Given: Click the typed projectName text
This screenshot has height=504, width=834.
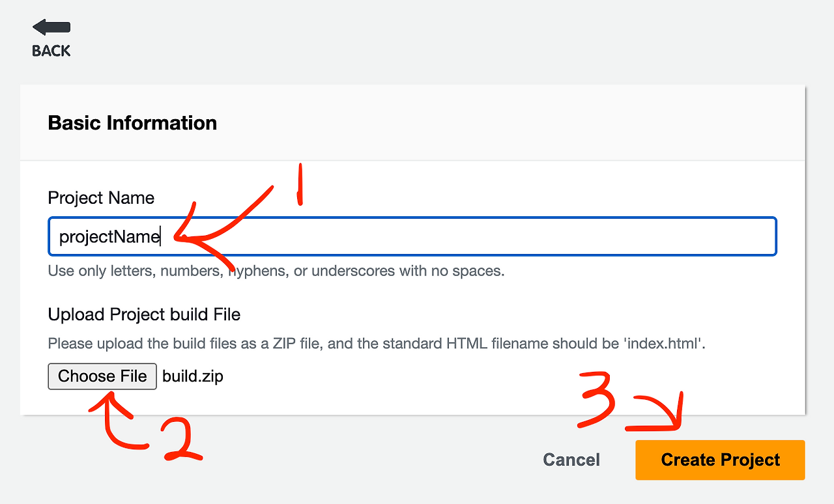Looking at the screenshot, I should [109, 236].
